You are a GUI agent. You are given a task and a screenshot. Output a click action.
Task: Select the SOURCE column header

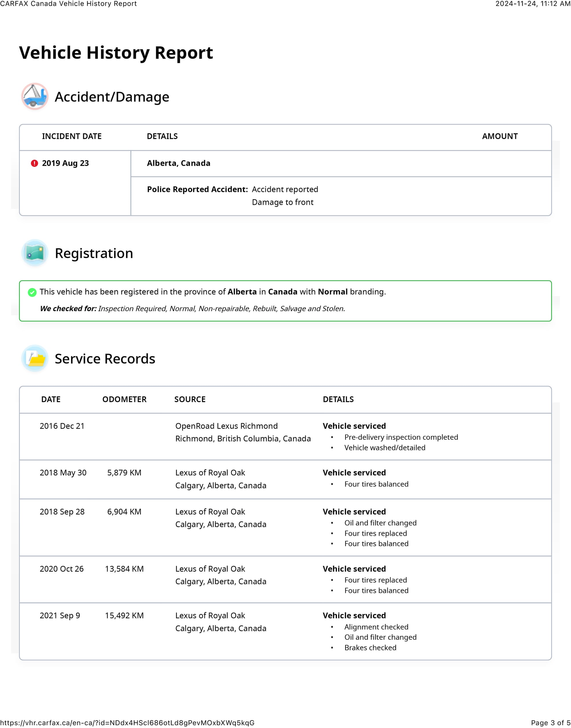[x=190, y=399]
